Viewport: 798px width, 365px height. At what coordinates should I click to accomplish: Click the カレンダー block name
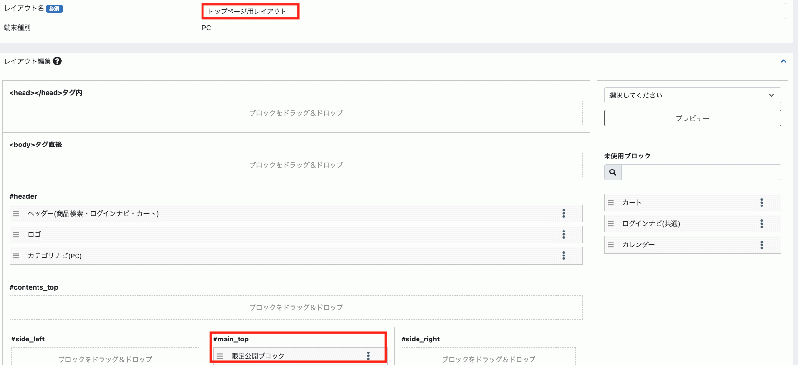click(x=638, y=244)
